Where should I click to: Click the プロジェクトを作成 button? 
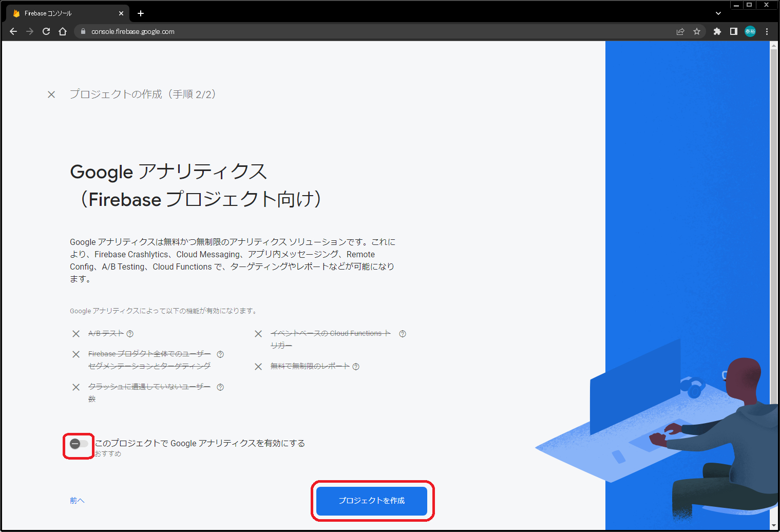pos(372,501)
